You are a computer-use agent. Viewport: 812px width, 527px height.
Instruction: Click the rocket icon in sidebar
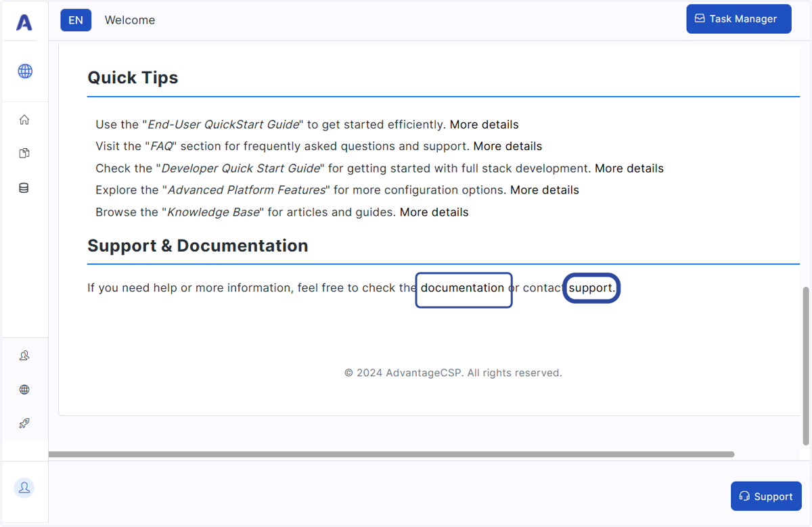click(x=24, y=423)
